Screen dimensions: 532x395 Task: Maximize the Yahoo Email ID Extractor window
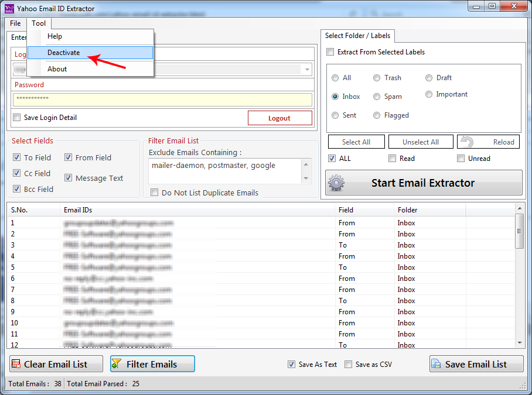[492, 6]
